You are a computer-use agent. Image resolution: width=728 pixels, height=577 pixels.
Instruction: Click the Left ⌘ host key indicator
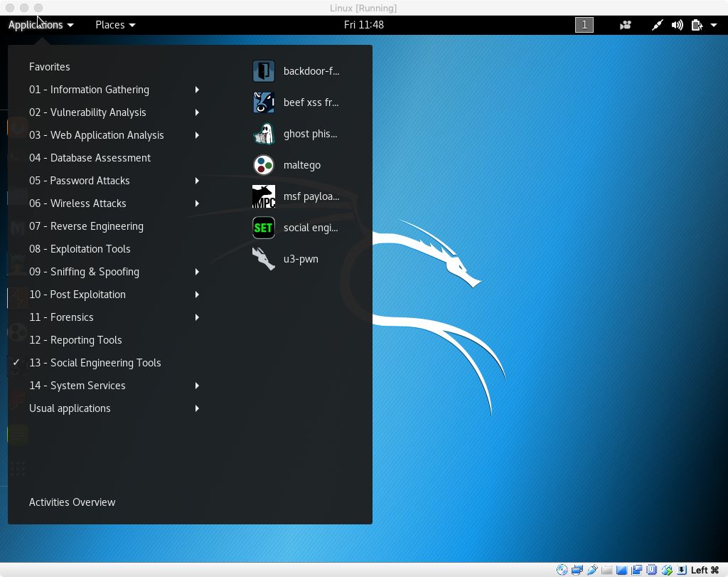[x=705, y=570]
